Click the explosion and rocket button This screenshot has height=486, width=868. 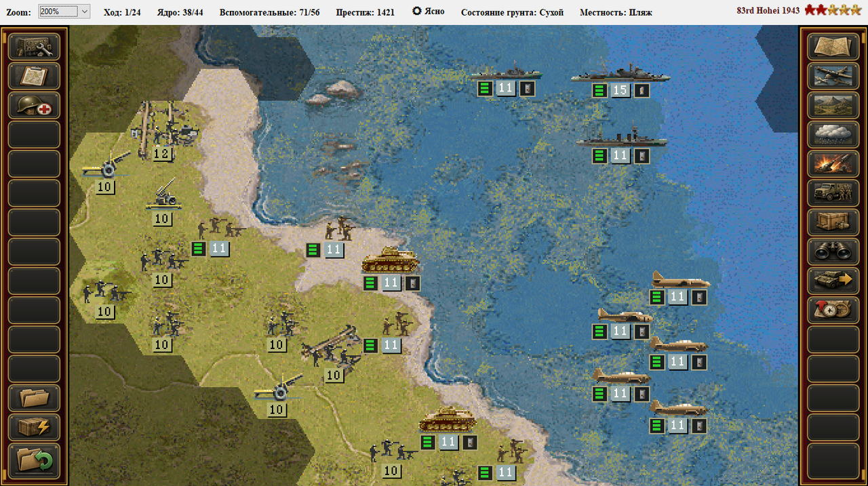point(833,163)
